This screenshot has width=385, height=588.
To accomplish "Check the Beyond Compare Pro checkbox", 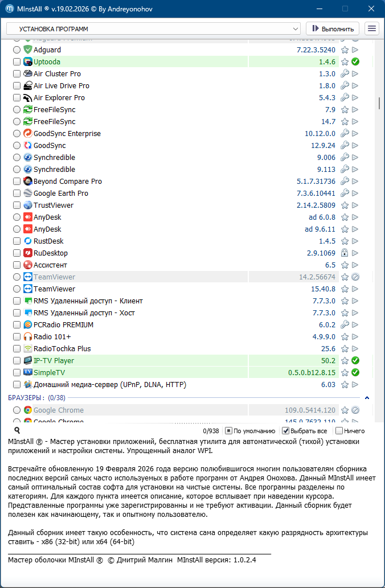I will point(17,182).
